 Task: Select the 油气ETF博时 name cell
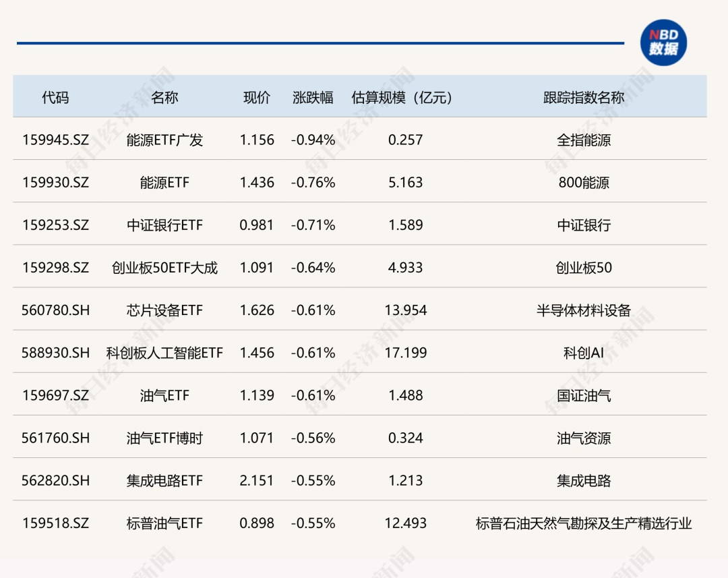click(x=164, y=438)
